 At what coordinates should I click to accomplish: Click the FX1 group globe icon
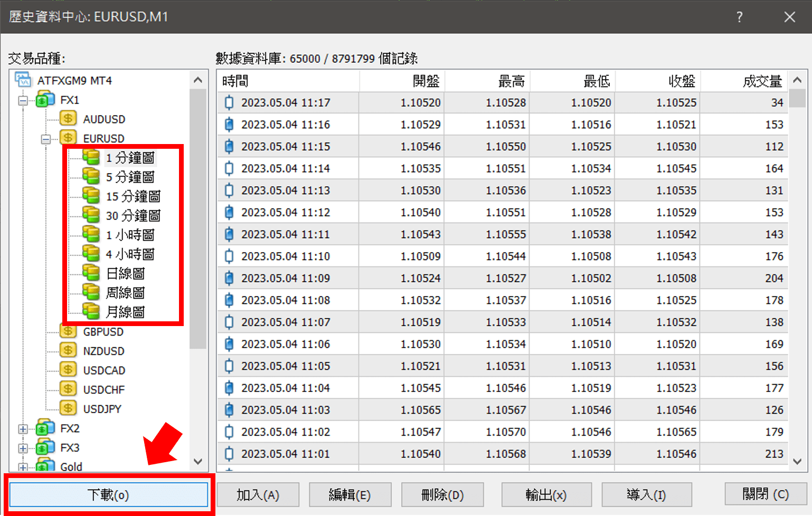tap(45, 99)
